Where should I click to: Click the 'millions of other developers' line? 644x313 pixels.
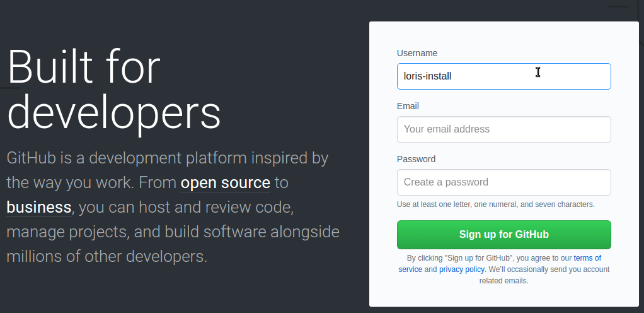click(x=106, y=257)
